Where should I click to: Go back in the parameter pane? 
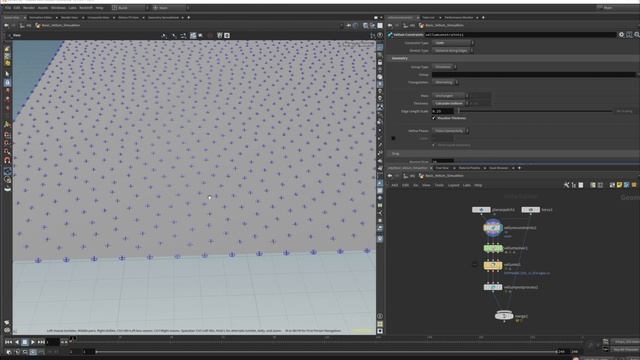tap(390, 25)
